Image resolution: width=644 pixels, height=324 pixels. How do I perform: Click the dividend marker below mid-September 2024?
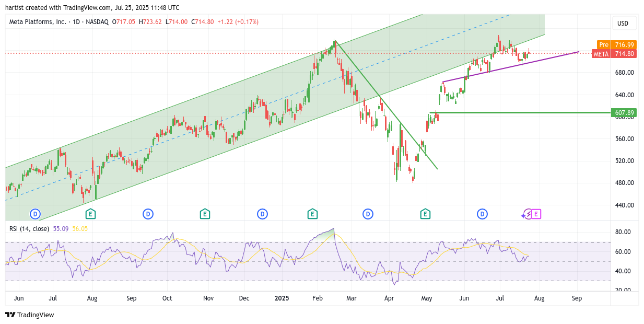(148, 214)
